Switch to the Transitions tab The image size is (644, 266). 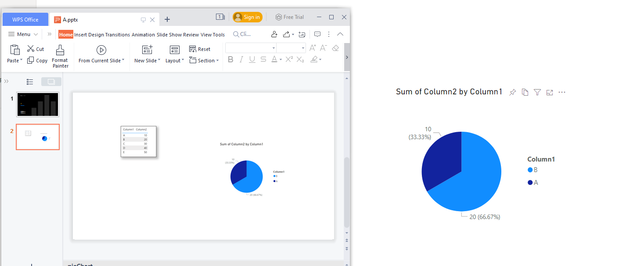tap(118, 35)
